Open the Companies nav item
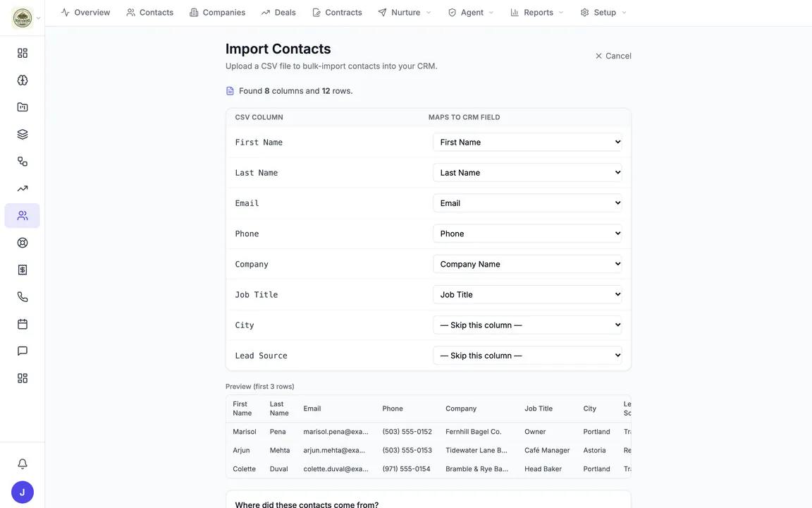This screenshot has height=508, width=812. click(218, 13)
